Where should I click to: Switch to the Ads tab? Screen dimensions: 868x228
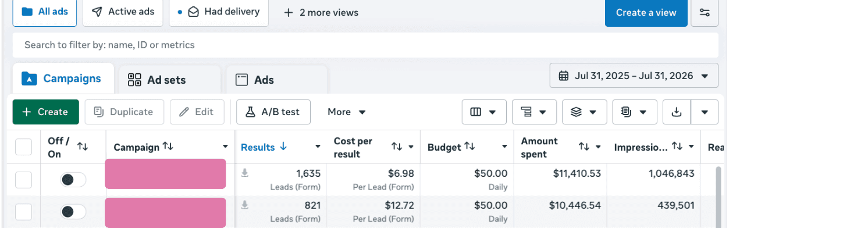click(x=277, y=80)
